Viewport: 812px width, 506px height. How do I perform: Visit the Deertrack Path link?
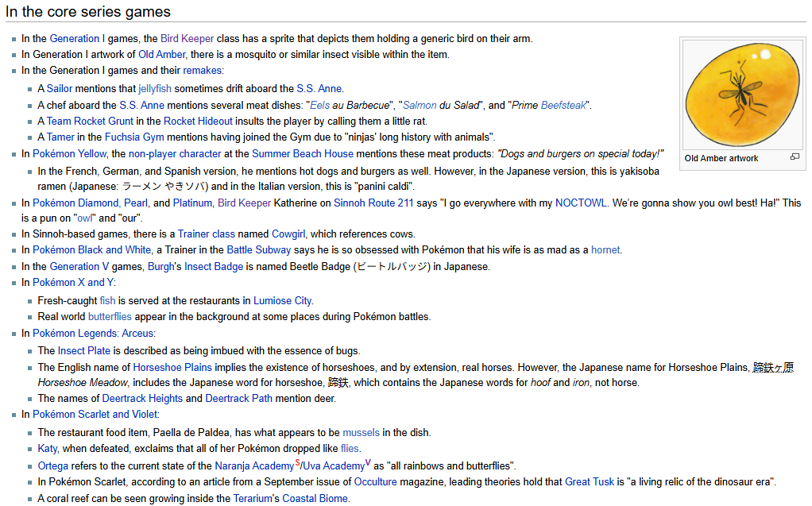pyautogui.click(x=238, y=399)
